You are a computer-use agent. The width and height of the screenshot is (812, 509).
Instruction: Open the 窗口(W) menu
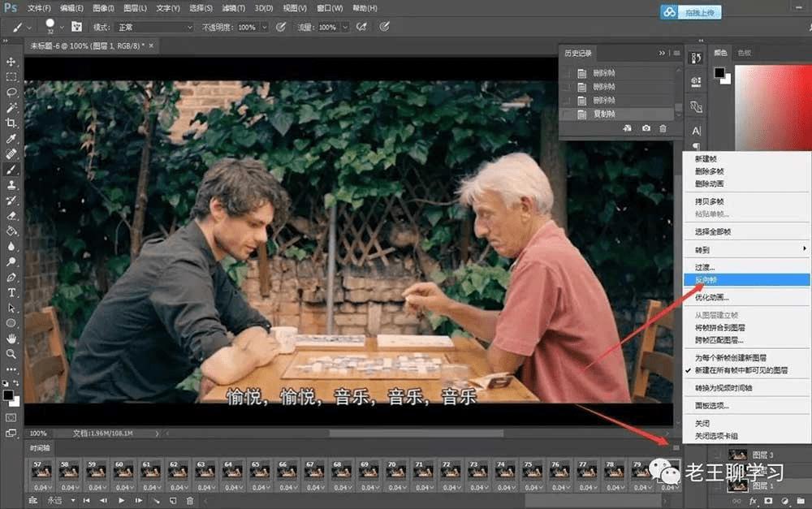click(x=330, y=8)
